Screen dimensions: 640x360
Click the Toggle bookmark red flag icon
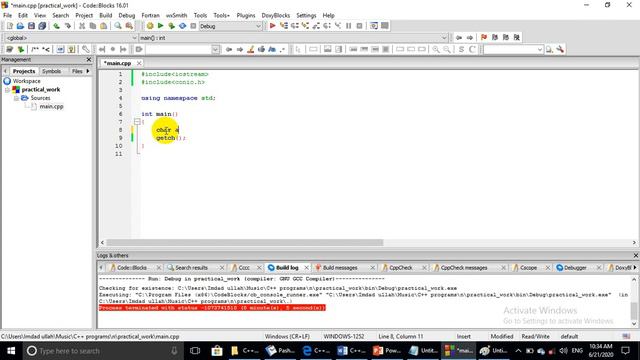click(x=484, y=38)
